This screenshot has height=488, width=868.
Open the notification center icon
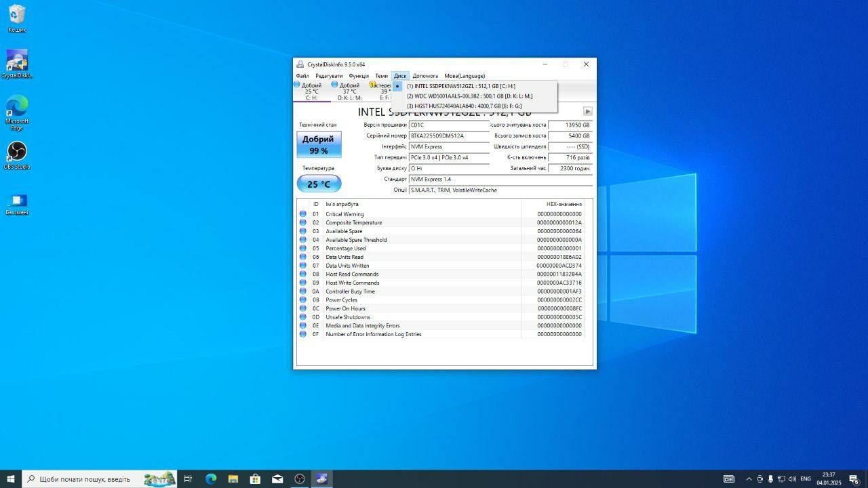click(x=854, y=479)
